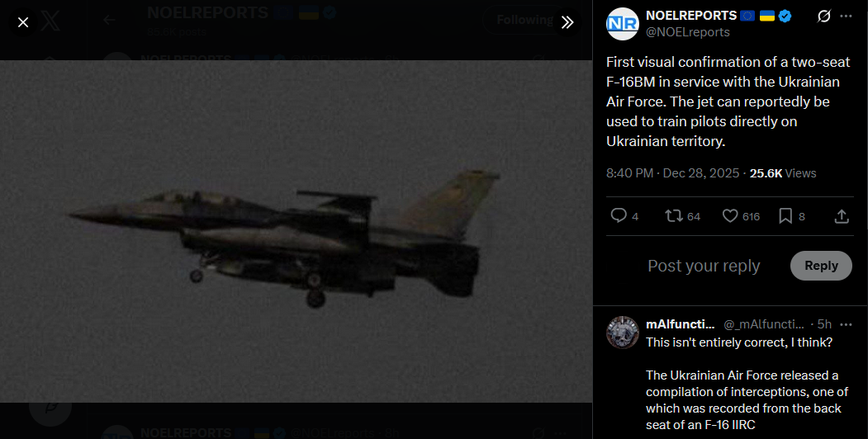Click the 5h timestamp on the reply

pyautogui.click(x=824, y=324)
